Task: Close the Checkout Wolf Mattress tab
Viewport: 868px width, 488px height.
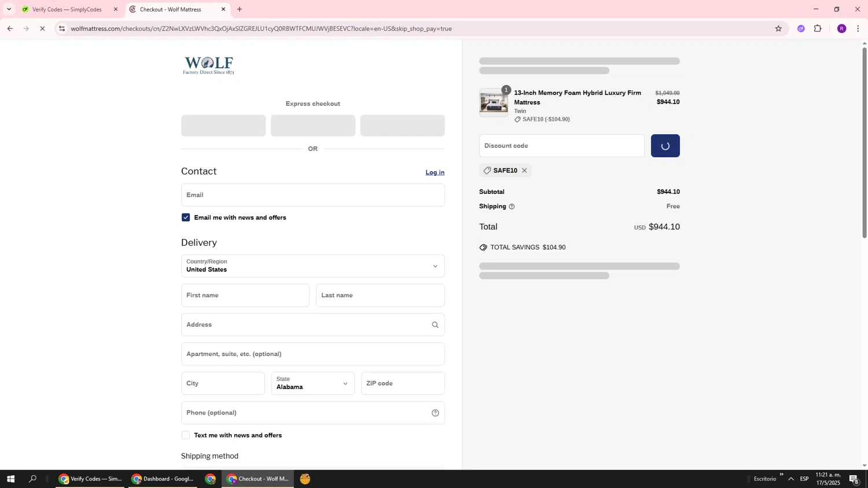Action: pyautogui.click(x=223, y=9)
